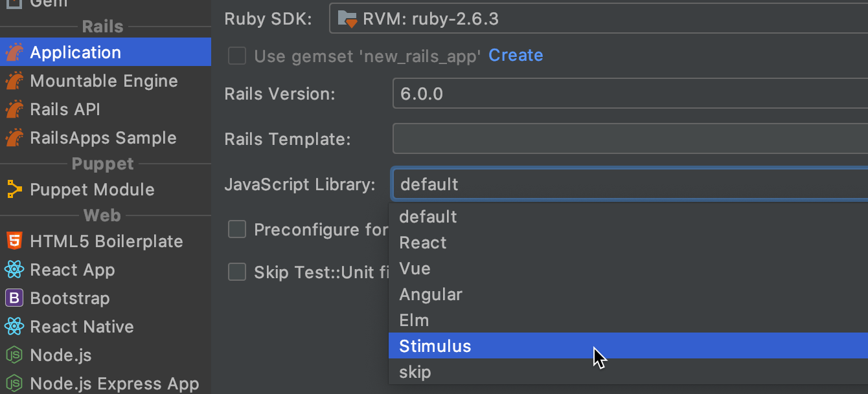
Task: Click the RailsApps Sample icon
Action: tap(14, 138)
